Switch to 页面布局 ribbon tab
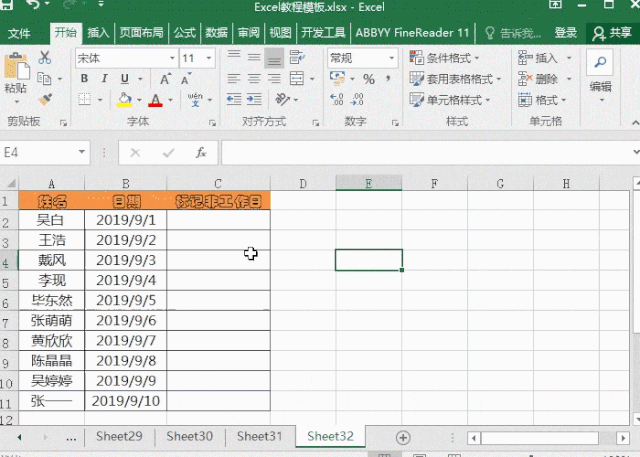The image size is (640, 457). 141,33
